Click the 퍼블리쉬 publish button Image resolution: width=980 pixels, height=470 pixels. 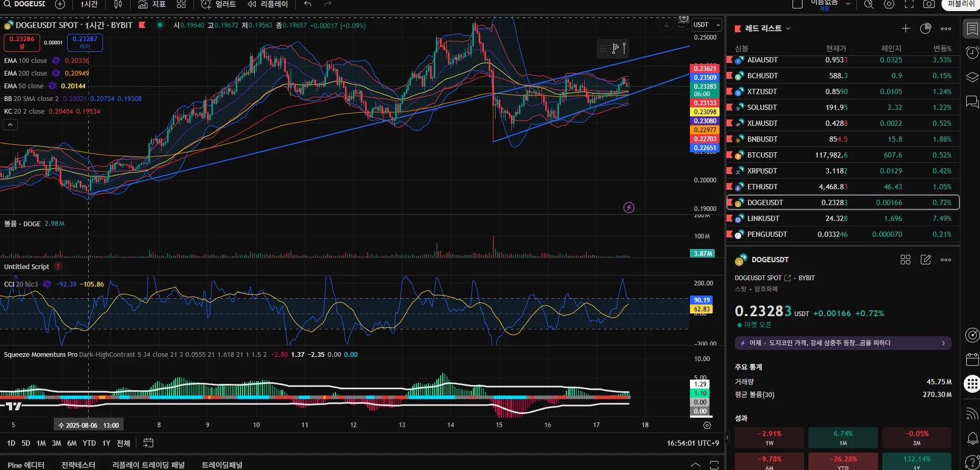(960, 4)
